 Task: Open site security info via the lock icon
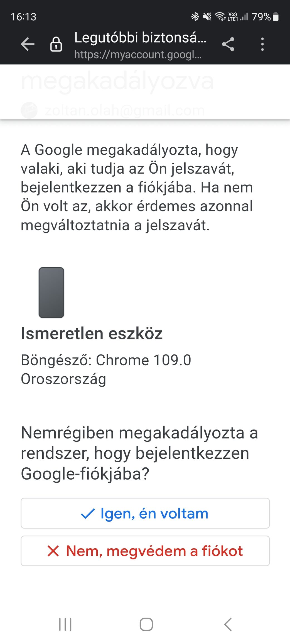coord(56,44)
